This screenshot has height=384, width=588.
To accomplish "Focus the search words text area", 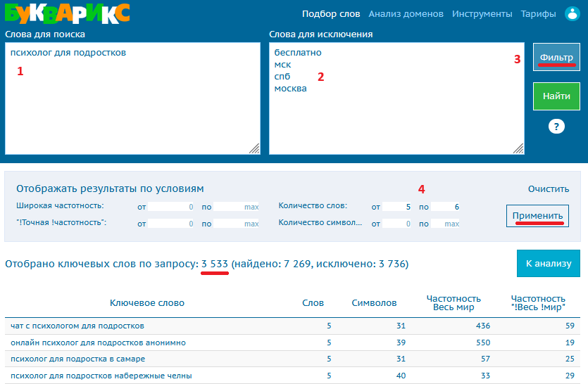I will (x=133, y=98).
